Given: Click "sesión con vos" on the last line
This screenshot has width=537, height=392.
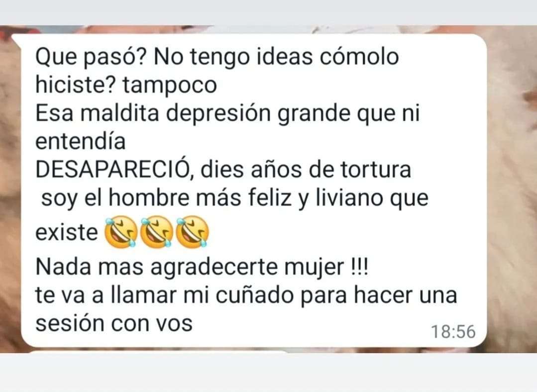Looking at the screenshot, I should coord(114,323).
